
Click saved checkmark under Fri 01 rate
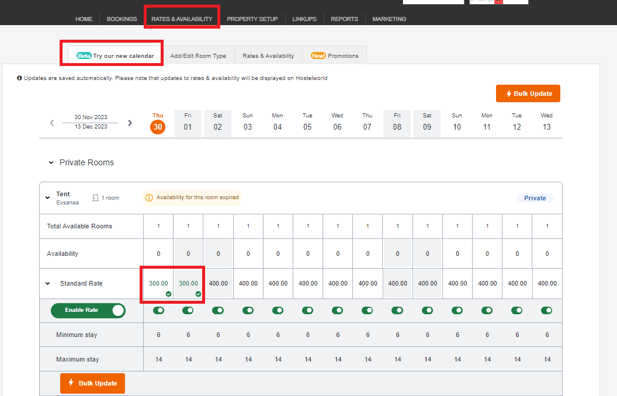click(x=198, y=294)
